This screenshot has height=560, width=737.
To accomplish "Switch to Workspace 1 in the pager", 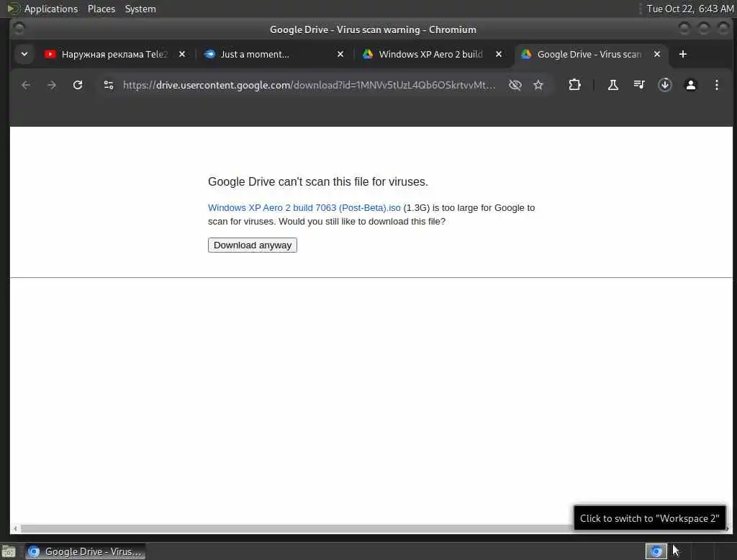I will (x=656, y=551).
